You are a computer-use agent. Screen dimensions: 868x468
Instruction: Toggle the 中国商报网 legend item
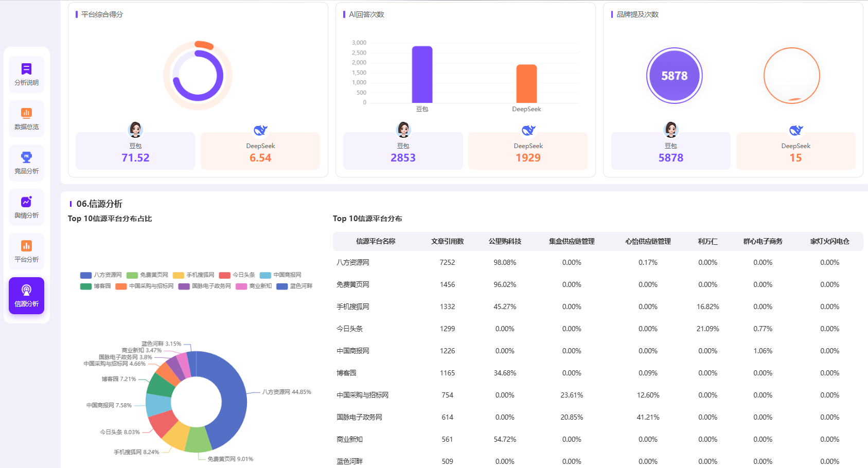tap(280, 275)
